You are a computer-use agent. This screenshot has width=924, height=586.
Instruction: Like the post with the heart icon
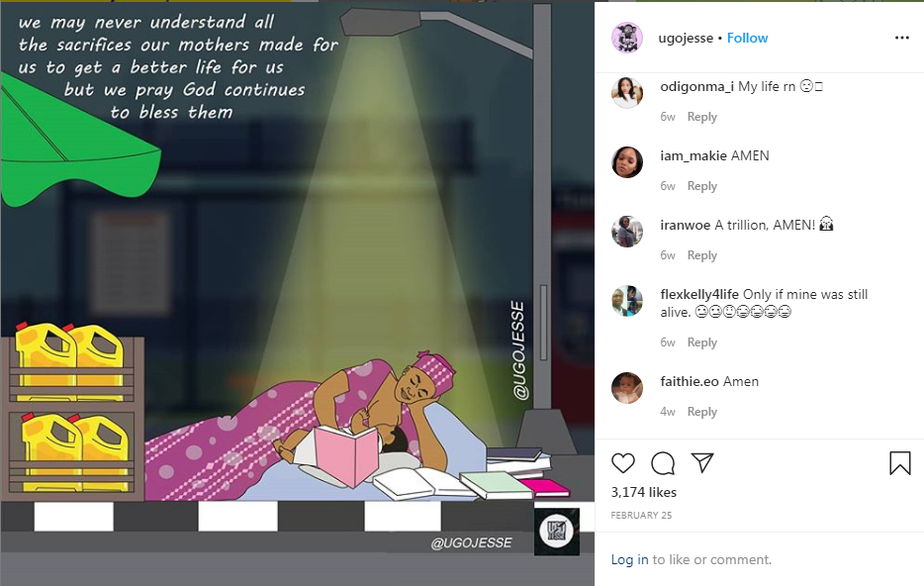click(x=623, y=463)
